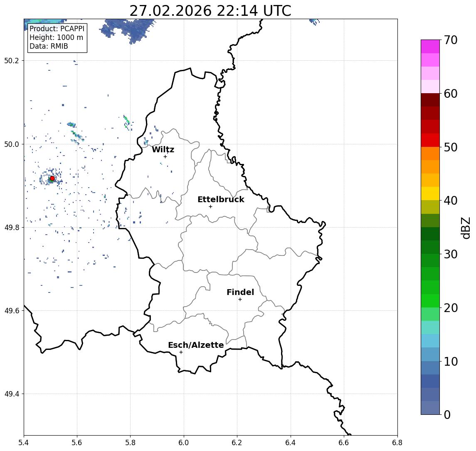The image size is (476, 451).
Task: Click the latitude tick label 50.2
Action: 11,60
